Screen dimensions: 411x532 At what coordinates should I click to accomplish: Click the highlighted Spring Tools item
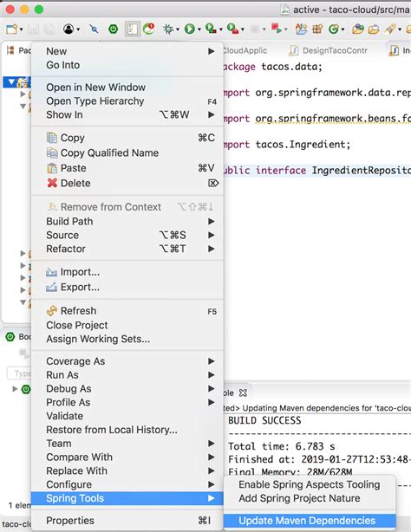coord(127,498)
